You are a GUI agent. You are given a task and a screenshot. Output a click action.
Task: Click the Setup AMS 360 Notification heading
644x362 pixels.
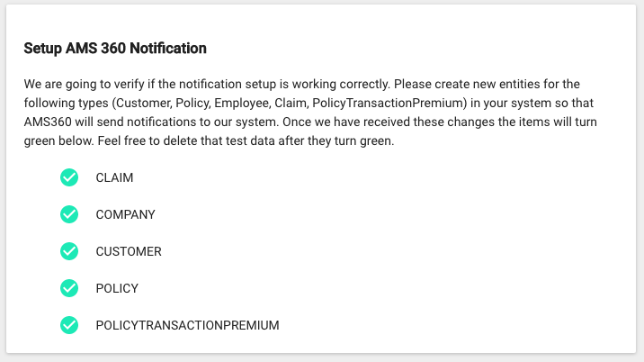pos(115,48)
